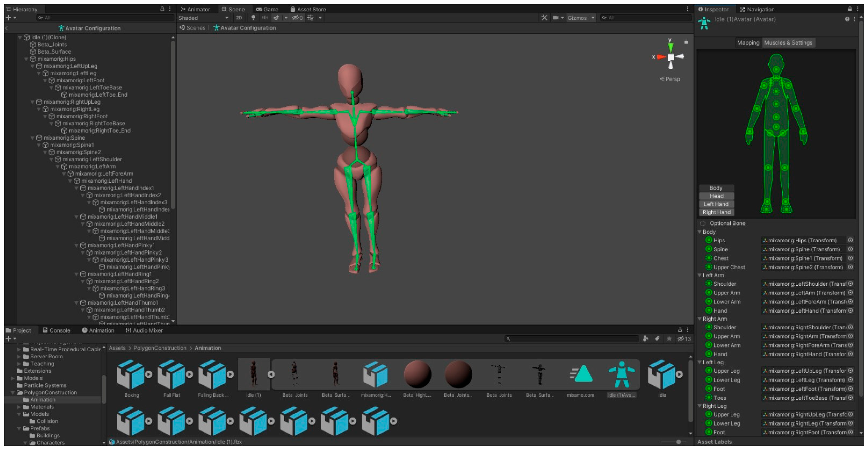Adjust the Project panel thumbnail size slider
The width and height of the screenshot is (868, 449).
click(678, 442)
